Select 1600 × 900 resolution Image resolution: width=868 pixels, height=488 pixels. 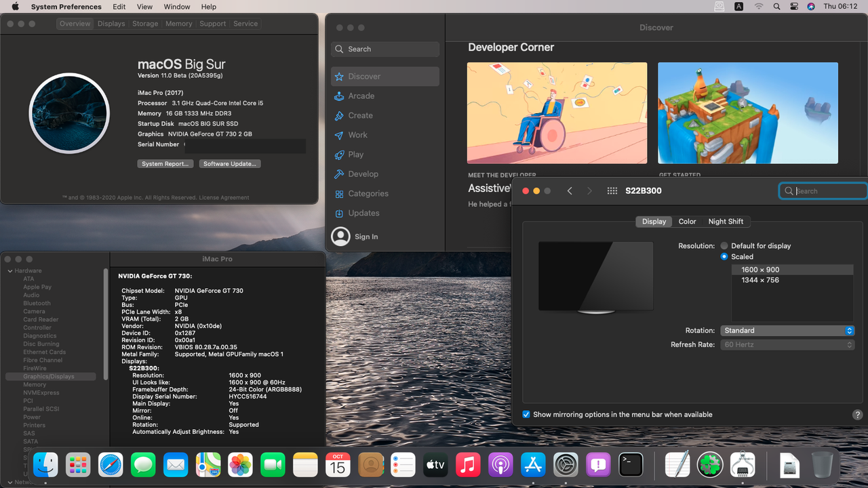[x=792, y=270]
